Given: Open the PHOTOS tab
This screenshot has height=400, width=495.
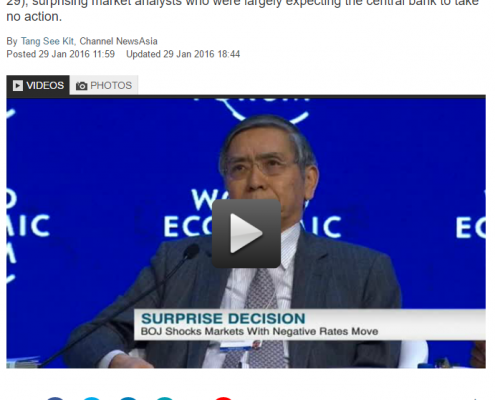Looking at the screenshot, I should coord(104,86).
